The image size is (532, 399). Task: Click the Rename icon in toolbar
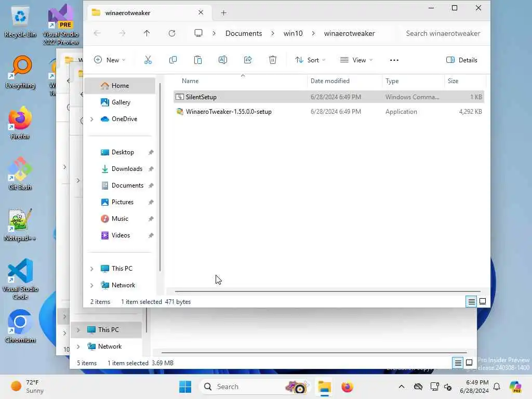pyautogui.click(x=222, y=60)
